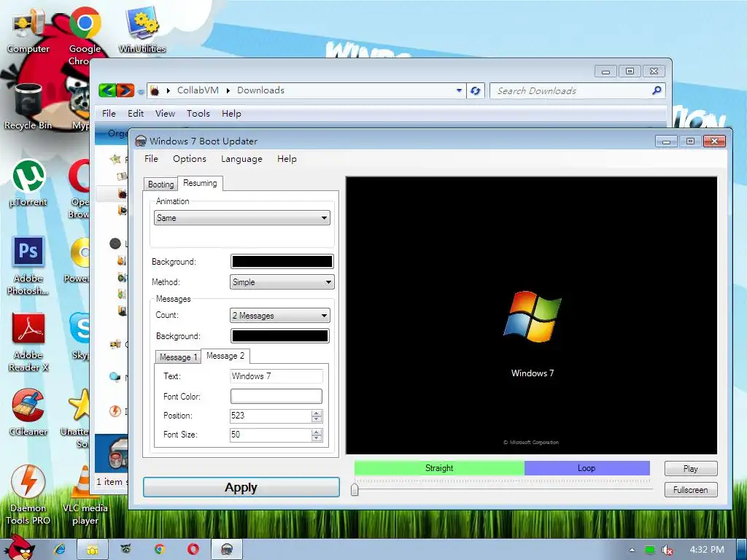Increase the Position value by one
747x560 pixels.
tap(317, 413)
